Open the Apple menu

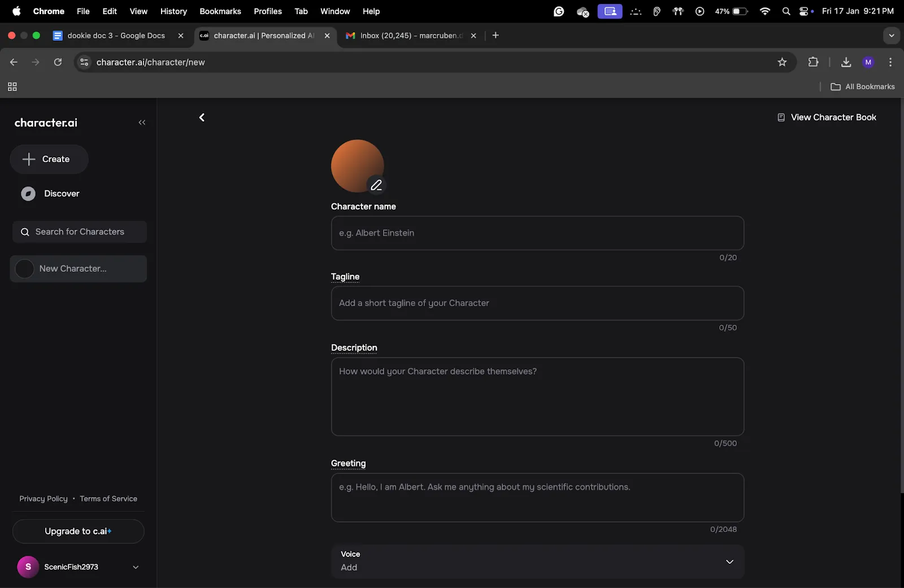[16, 11]
